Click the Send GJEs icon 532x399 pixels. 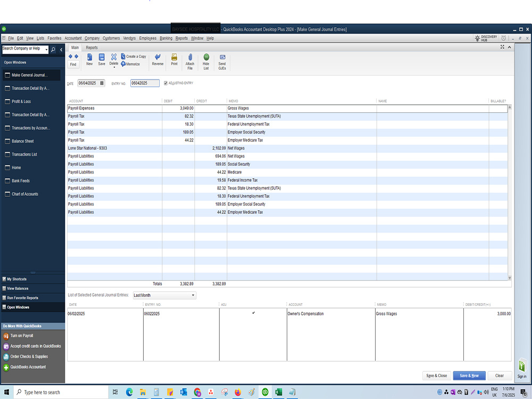point(222,57)
